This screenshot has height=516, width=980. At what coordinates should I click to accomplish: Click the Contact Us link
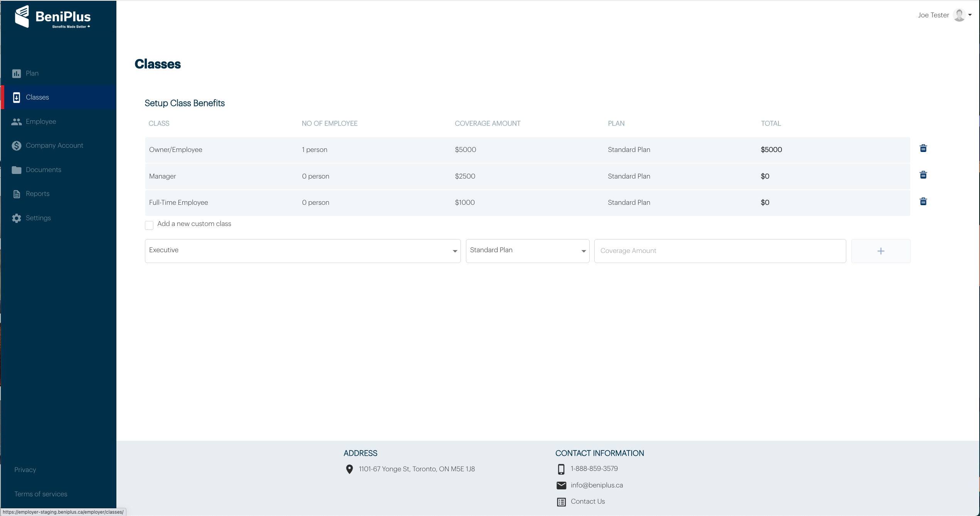point(588,501)
